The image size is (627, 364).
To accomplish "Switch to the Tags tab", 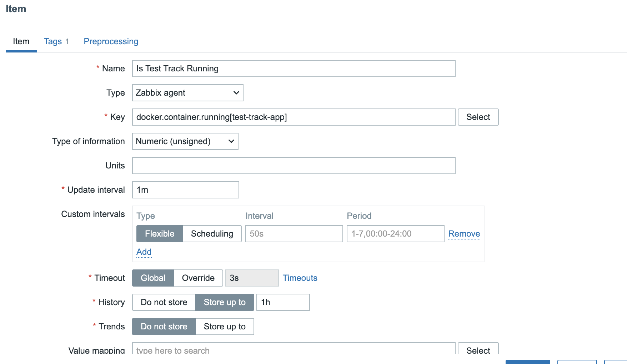I will [x=56, y=41].
